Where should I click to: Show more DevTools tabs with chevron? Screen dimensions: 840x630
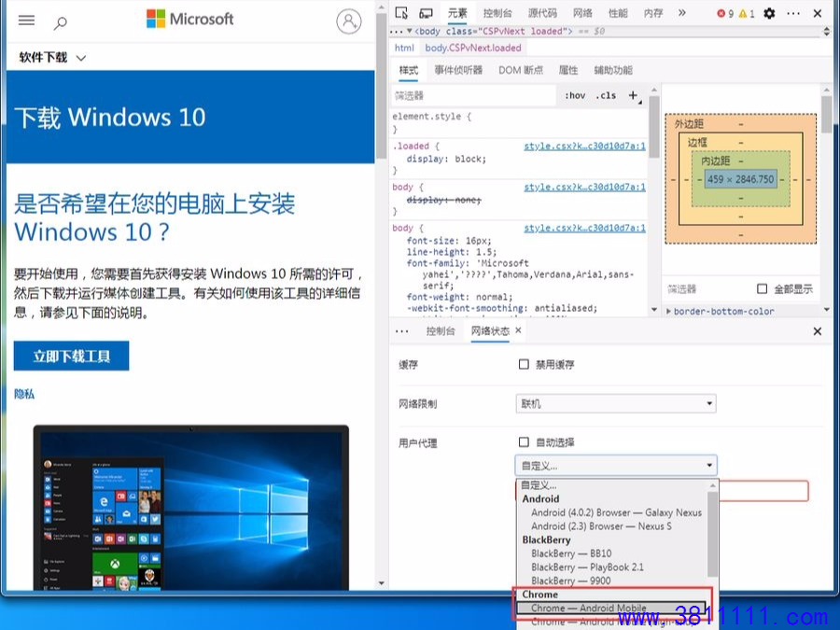click(x=682, y=13)
